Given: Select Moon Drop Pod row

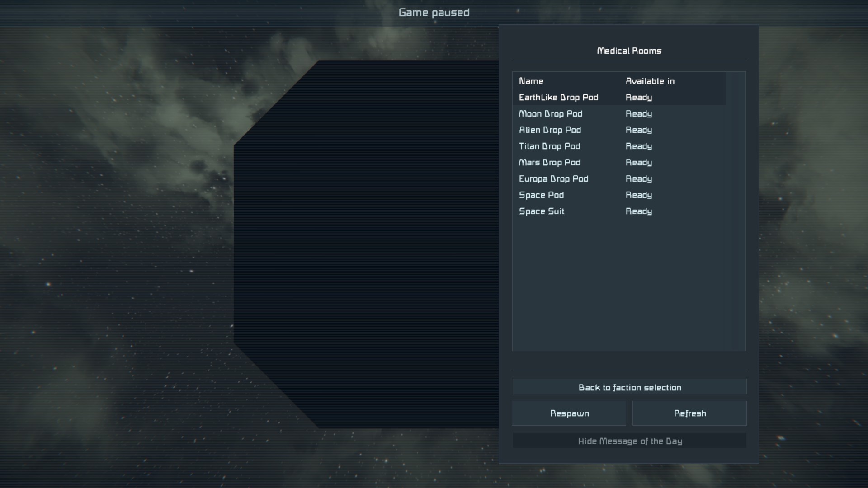Looking at the screenshot, I should point(550,114).
